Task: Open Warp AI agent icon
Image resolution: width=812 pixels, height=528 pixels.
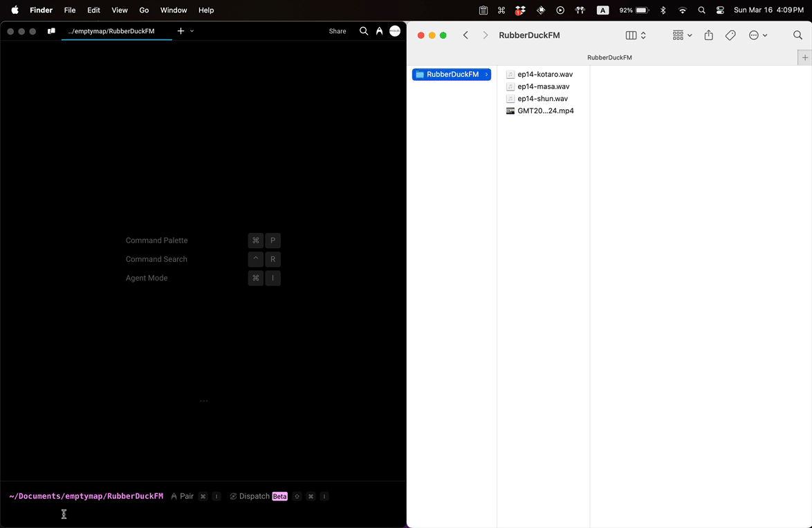Action: 380,31
